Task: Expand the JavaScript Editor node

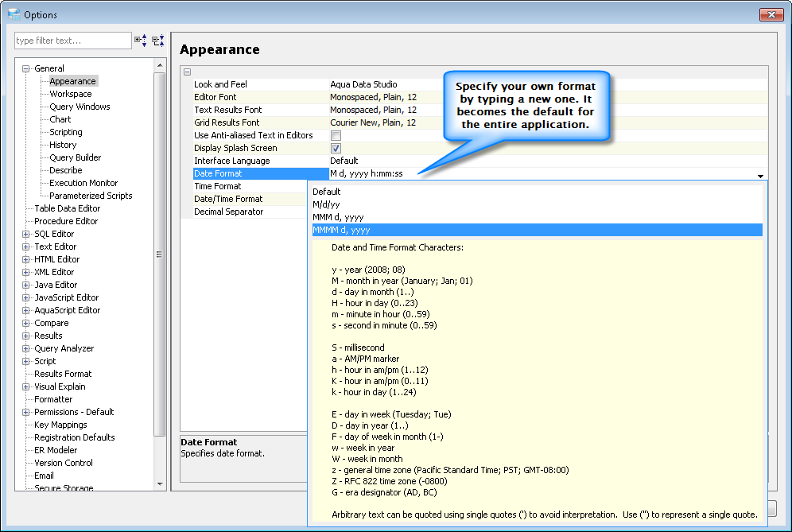Action: pos(25,298)
